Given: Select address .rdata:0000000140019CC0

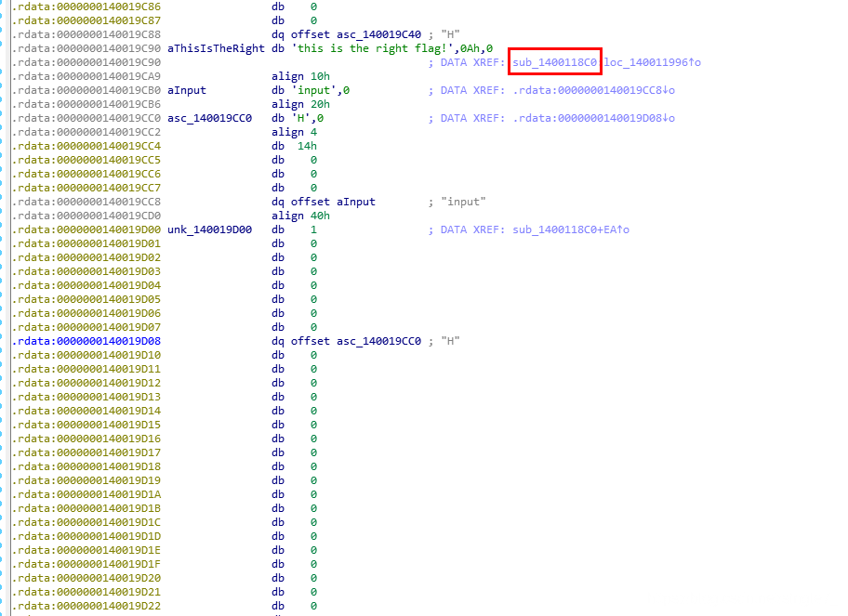Looking at the screenshot, I should [86, 118].
